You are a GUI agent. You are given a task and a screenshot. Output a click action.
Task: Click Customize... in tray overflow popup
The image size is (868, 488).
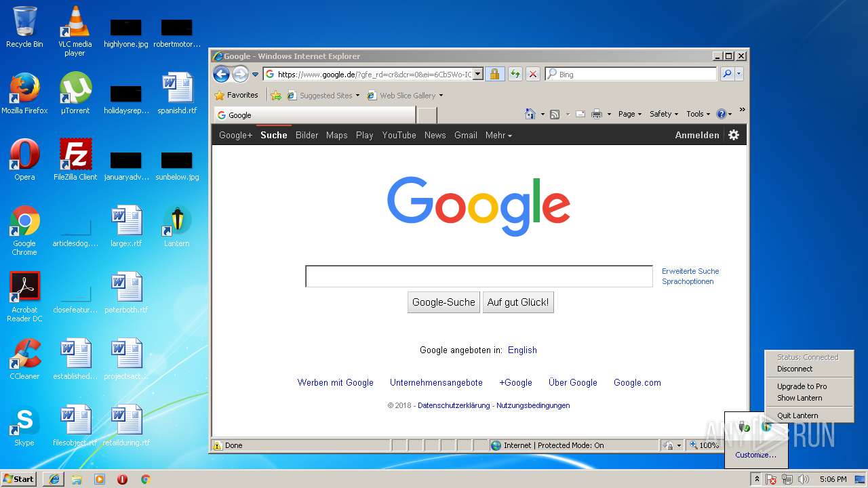coord(755,455)
